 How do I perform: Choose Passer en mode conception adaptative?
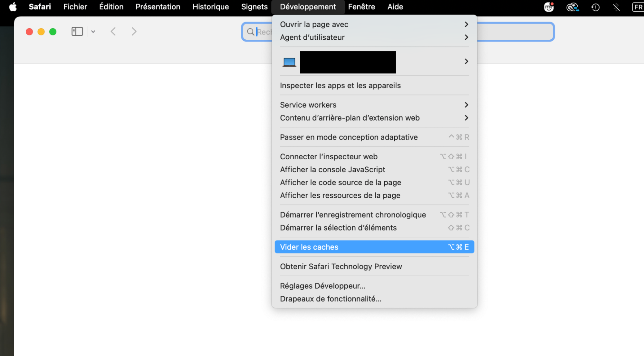coord(374,137)
